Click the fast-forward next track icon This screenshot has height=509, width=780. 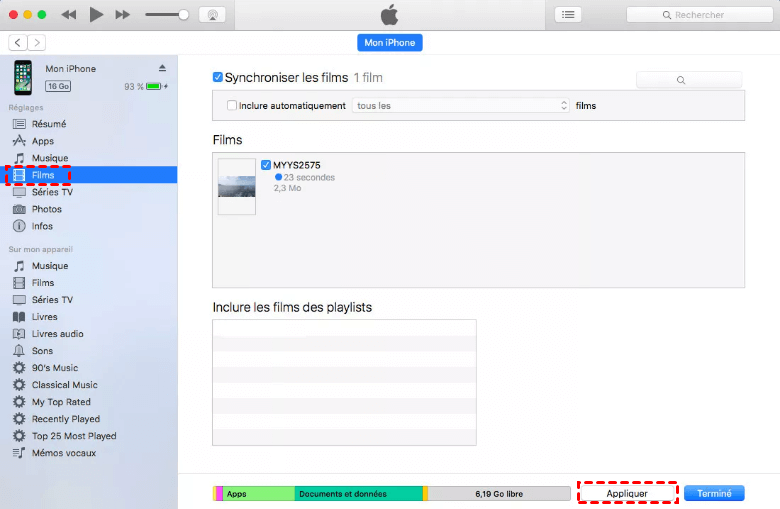pos(123,15)
